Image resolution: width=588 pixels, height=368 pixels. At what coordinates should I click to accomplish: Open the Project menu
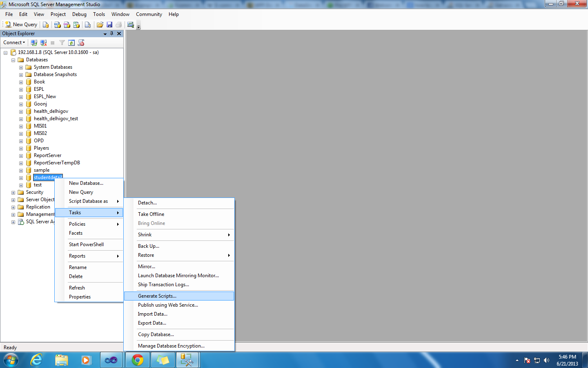(58, 14)
